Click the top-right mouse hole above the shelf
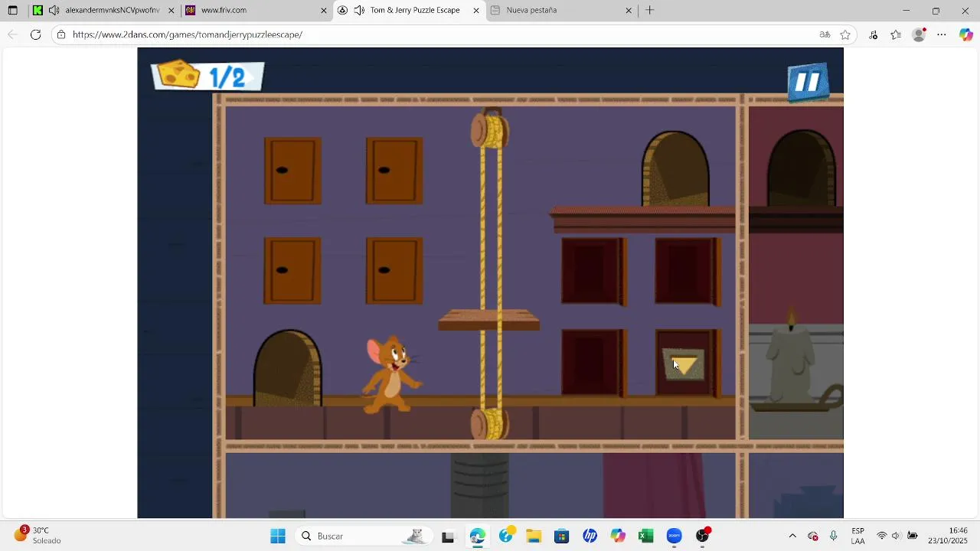980x551 pixels. click(x=675, y=168)
